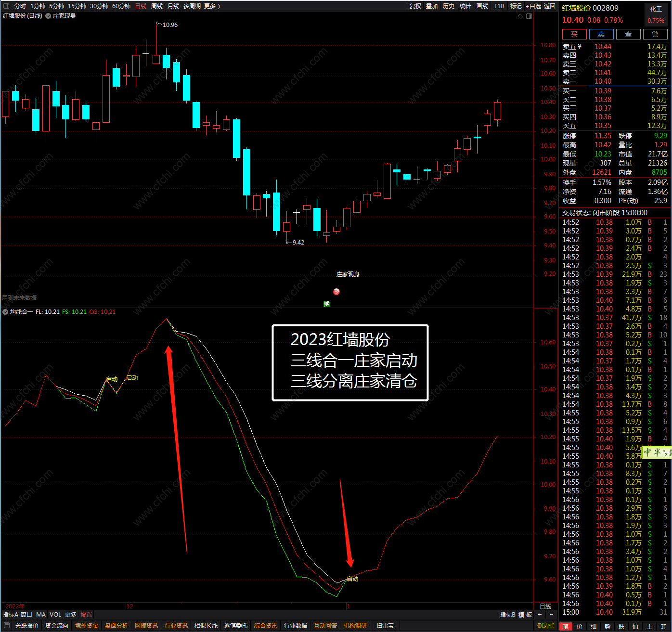Open the 逐笔委托 tab
Viewport: 672px width, 632px height.
tap(236, 626)
